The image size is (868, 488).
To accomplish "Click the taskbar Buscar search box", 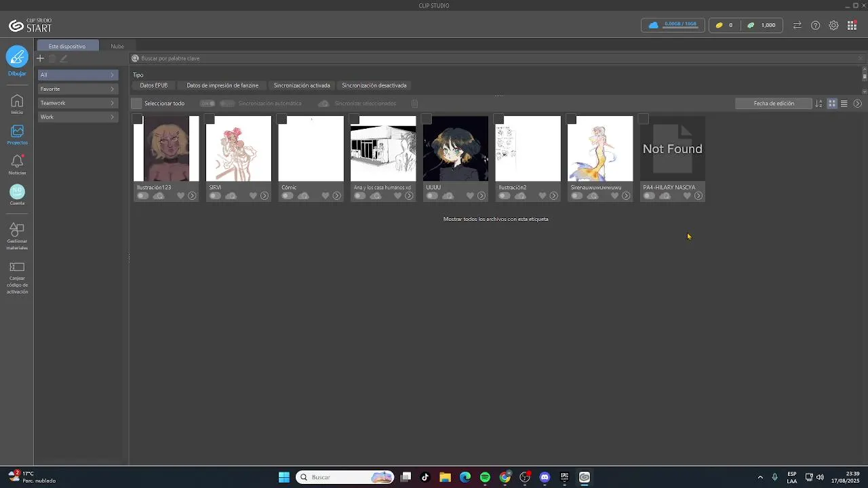I will 346,477.
